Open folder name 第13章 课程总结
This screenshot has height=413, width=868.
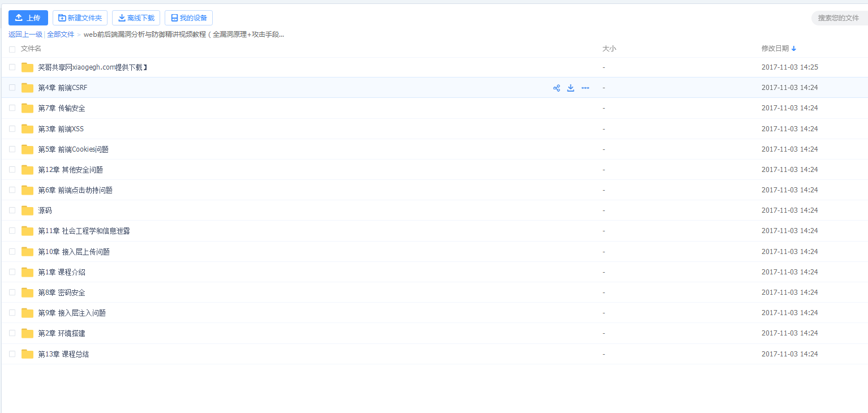click(63, 354)
